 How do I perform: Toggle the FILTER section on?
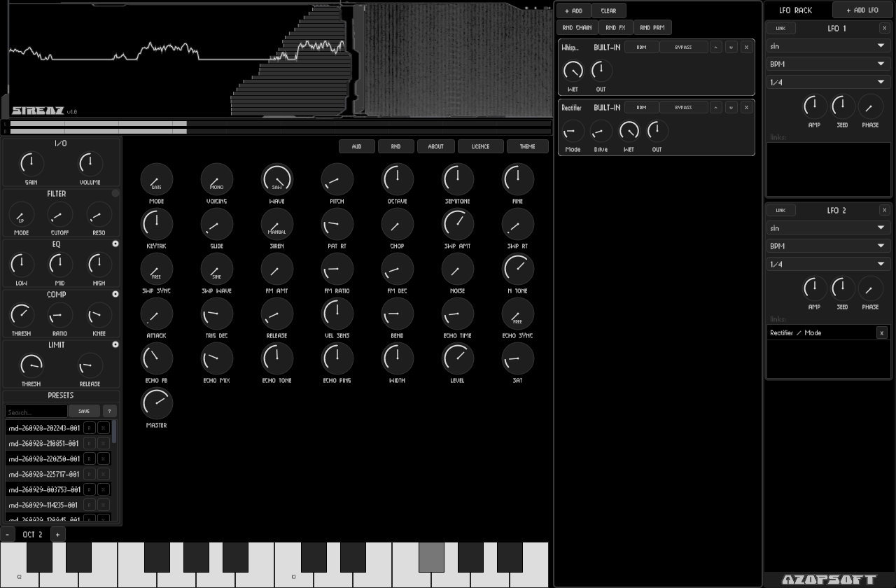[115, 193]
